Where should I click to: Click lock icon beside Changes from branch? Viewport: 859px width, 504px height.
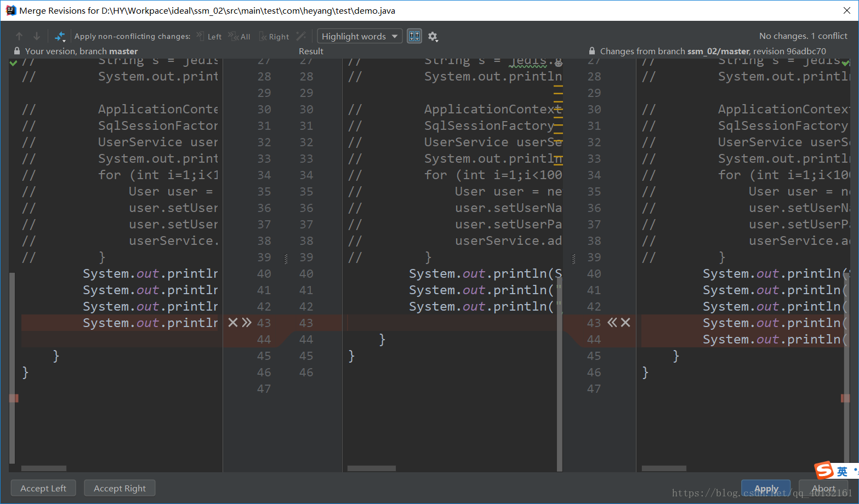click(x=592, y=51)
